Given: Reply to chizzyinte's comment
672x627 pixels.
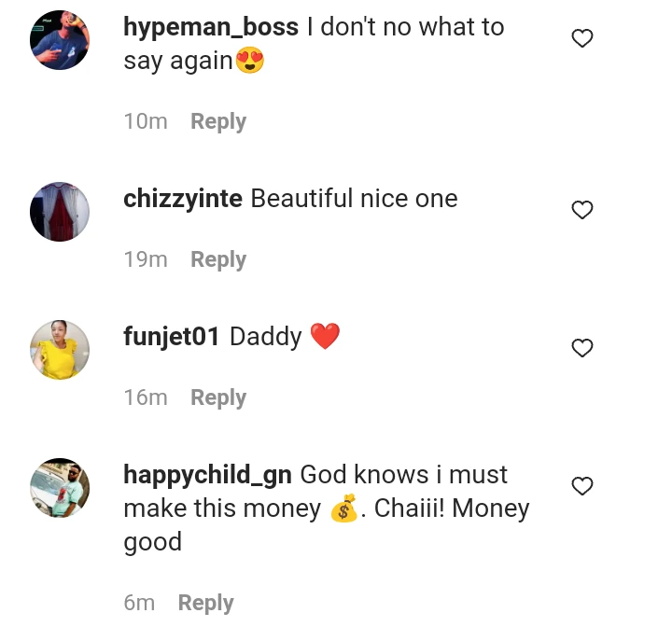Looking at the screenshot, I should point(218,259).
